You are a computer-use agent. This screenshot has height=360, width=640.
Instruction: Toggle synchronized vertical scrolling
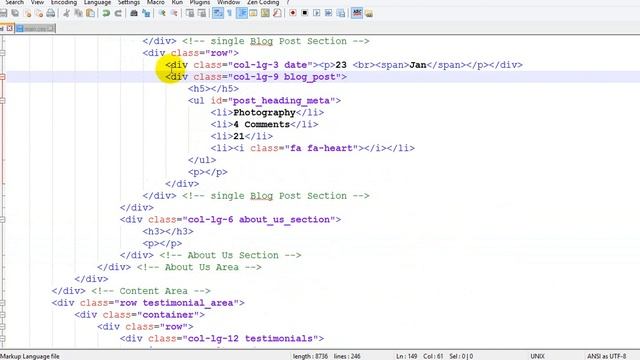[190, 13]
